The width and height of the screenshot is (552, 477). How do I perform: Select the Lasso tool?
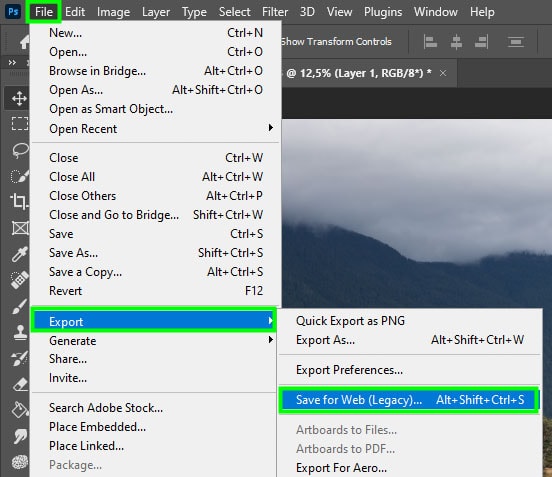tap(20, 150)
